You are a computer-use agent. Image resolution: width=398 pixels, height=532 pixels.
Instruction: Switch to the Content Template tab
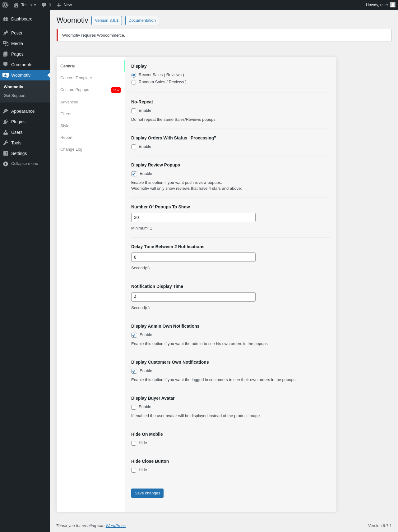pyautogui.click(x=76, y=78)
